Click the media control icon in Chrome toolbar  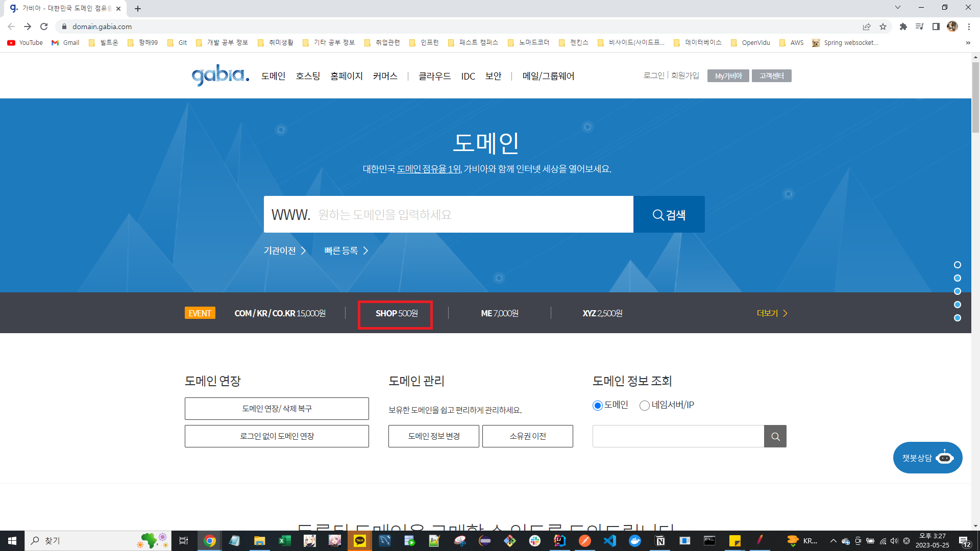click(x=919, y=27)
